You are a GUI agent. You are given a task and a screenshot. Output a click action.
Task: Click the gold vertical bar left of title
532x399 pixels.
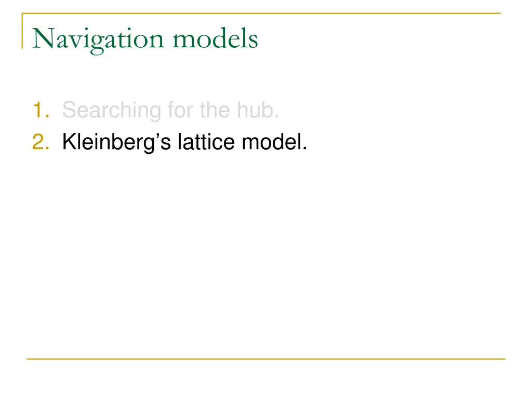22,31
